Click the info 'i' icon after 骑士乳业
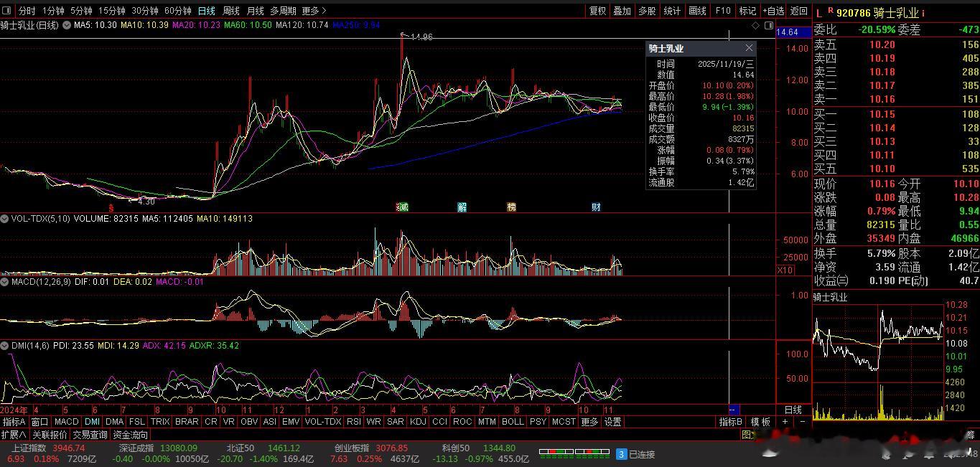 [x=923, y=13]
